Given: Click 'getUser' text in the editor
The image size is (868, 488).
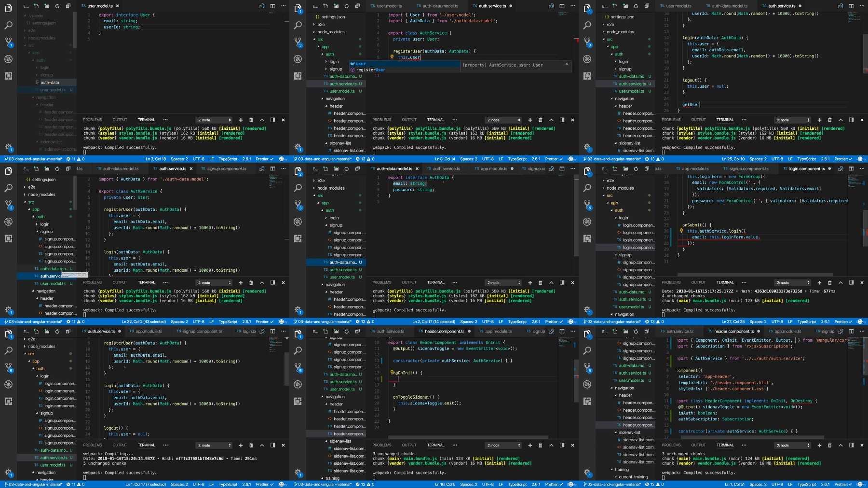Looking at the screenshot, I should pos(691,104).
